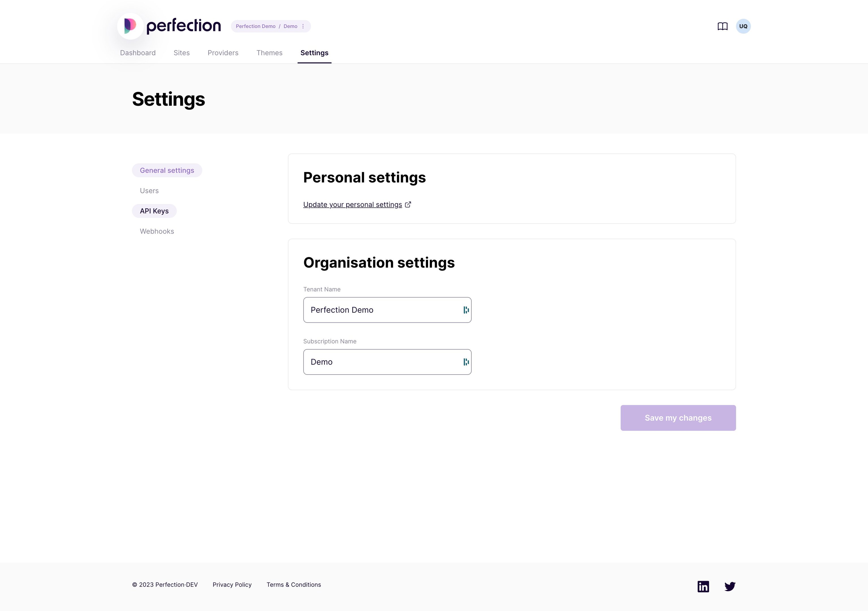The width and height of the screenshot is (868, 611).
Task: Open the UQ user avatar menu
Action: (743, 27)
